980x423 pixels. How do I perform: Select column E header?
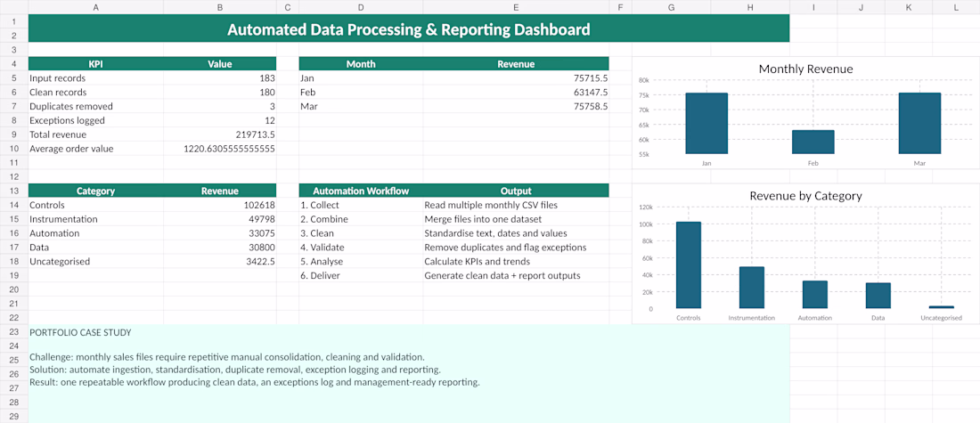tap(516, 7)
